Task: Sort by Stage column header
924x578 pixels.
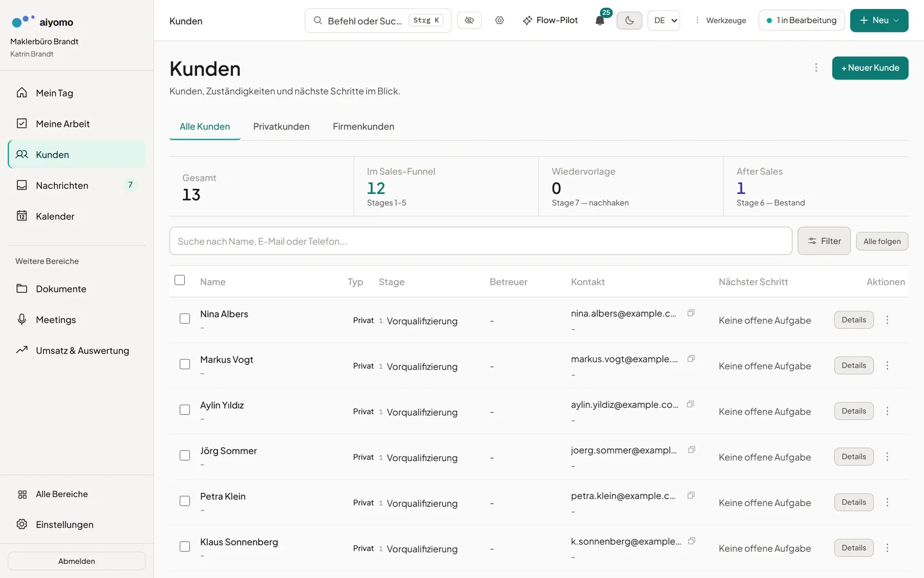Action: 391,282
